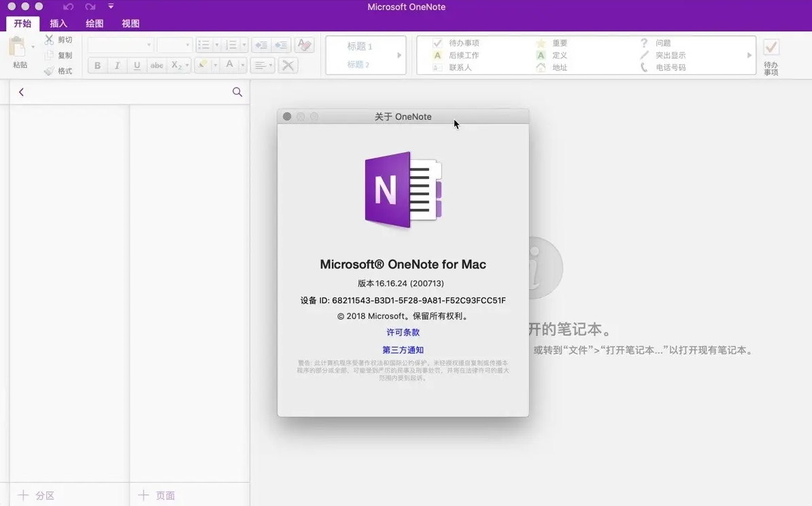Select the 地址 house tag
This screenshot has height=506, width=812.
point(552,67)
